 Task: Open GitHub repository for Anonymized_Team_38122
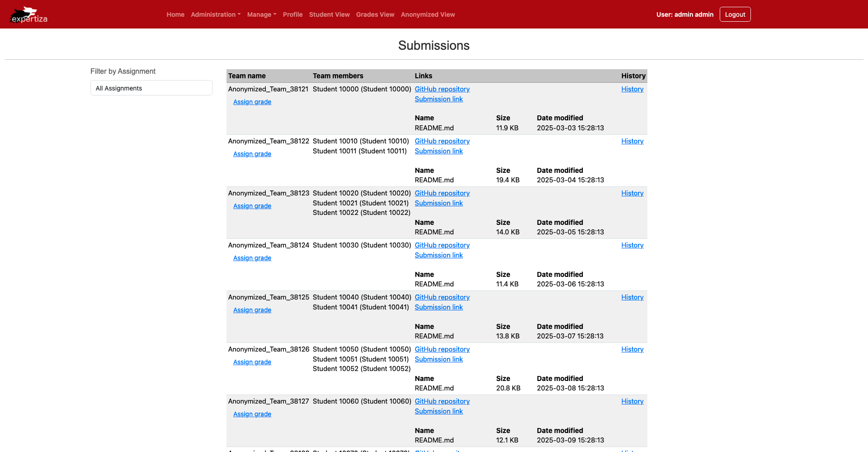pos(442,141)
